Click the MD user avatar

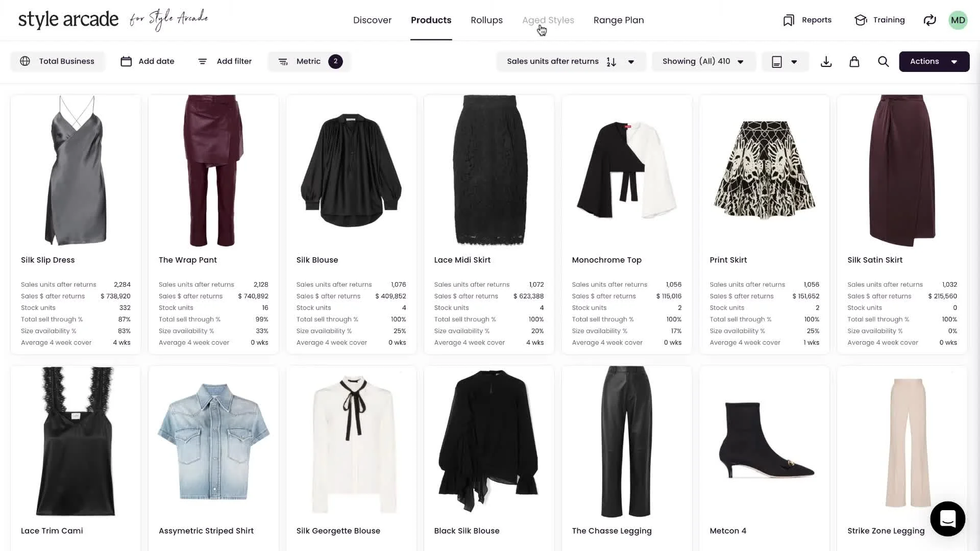click(958, 20)
